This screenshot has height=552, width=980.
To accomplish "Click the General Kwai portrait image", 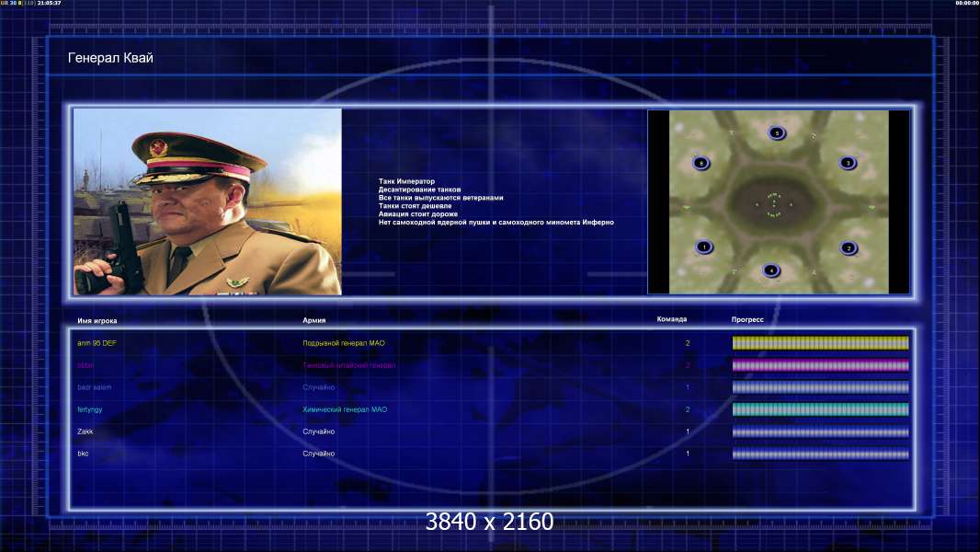I will tap(208, 201).
